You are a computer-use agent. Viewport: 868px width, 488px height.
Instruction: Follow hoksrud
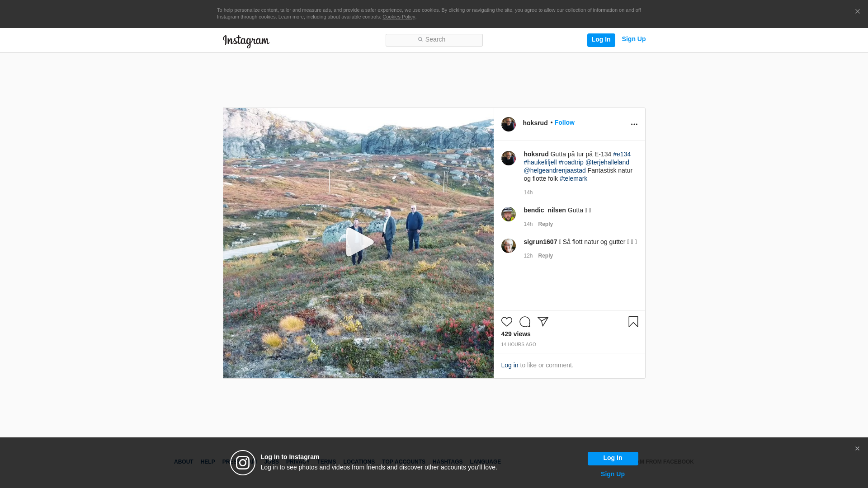click(564, 122)
